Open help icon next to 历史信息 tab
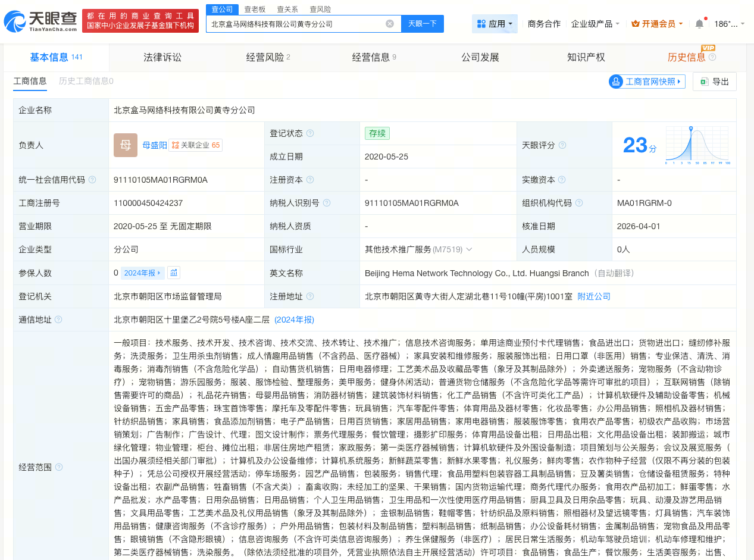This screenshot has width=754, height=560. click(712, 57)
